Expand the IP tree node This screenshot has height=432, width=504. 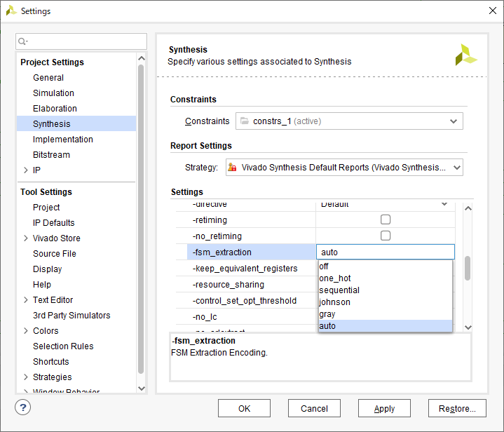26,170
